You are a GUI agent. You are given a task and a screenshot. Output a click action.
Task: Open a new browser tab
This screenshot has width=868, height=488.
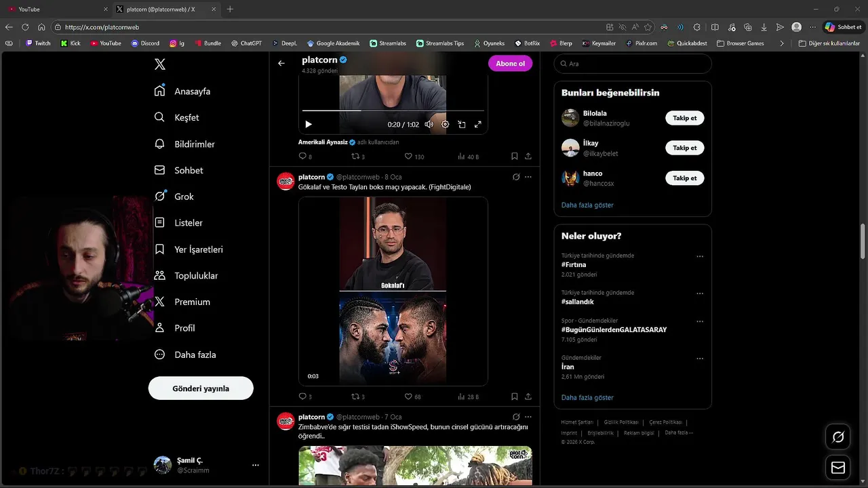[230, 9]
